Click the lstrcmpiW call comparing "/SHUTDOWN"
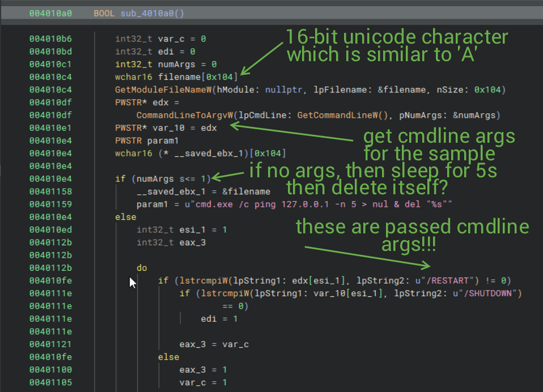 click(217, 293)
